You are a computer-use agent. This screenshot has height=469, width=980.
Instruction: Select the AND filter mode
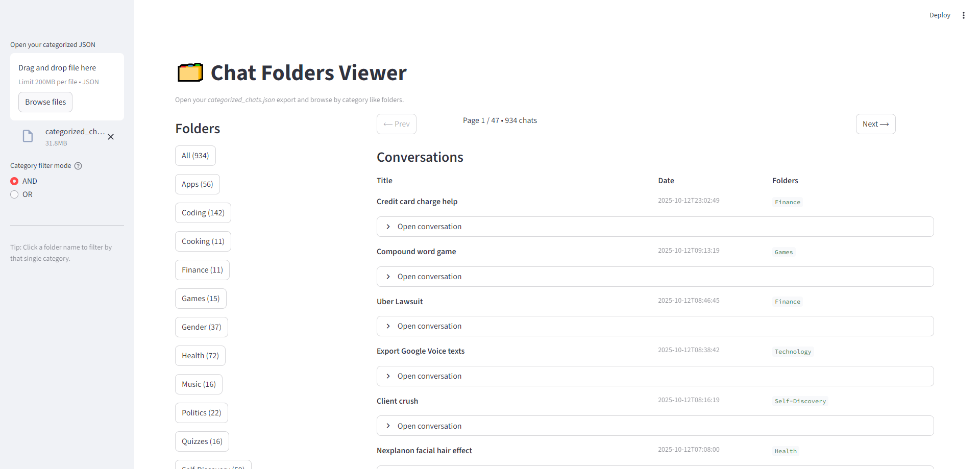pos(14,181)
